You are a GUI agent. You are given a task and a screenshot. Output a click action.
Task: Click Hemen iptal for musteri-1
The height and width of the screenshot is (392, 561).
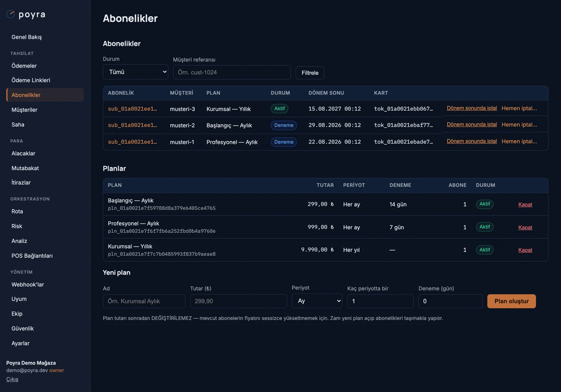point(519,141)
